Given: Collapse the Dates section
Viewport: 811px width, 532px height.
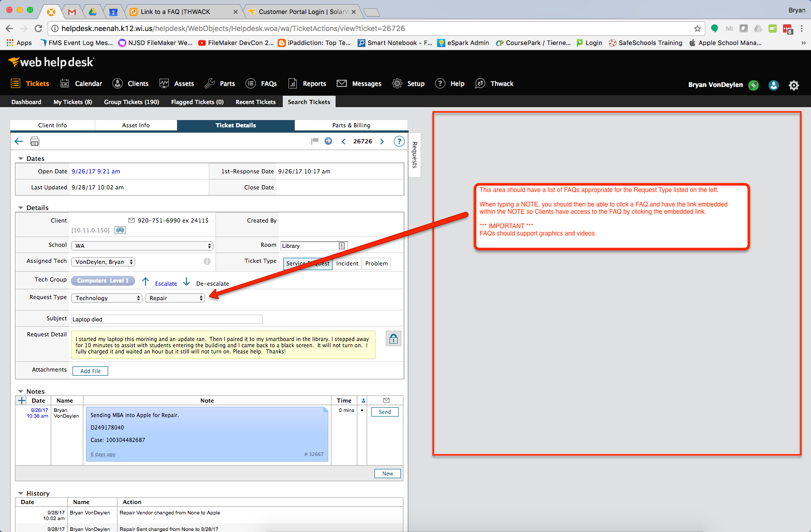Looking at the screenshot, I should click(x=21, y=159).
